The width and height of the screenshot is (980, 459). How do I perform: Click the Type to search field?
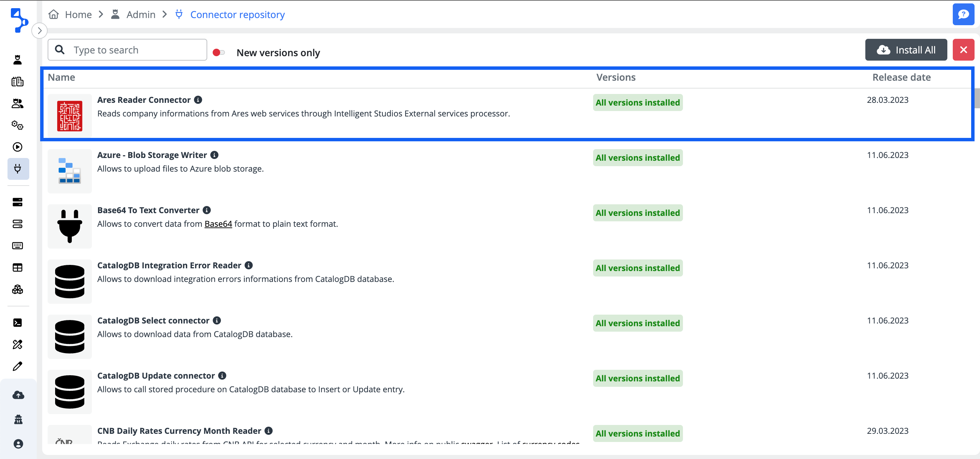click(x=128, y=50)
